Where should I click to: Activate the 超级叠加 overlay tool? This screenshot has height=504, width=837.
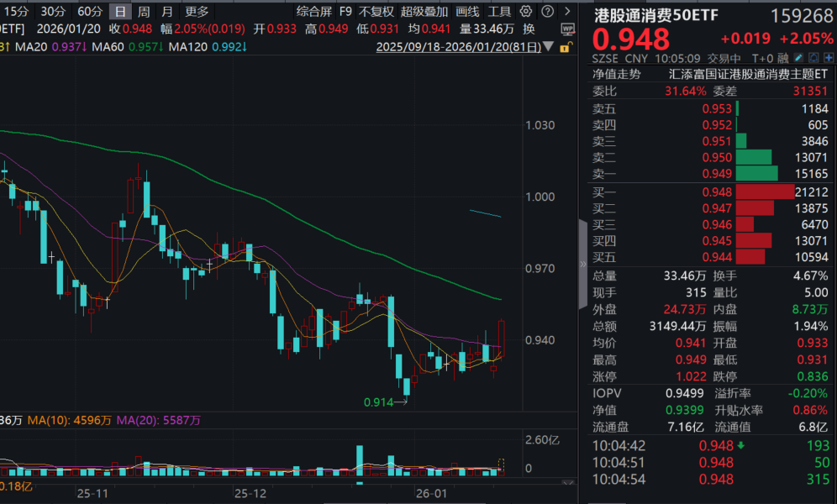[x=424, y=12]
